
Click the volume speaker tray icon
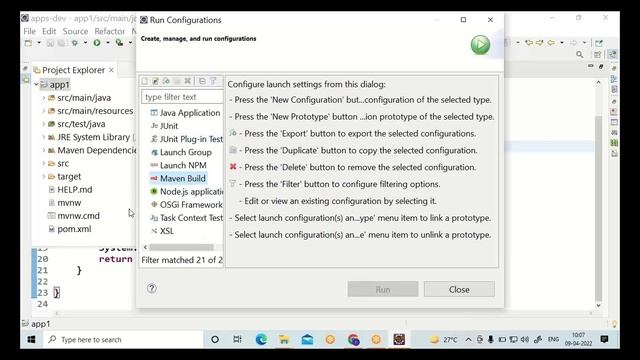(x=525, y=340)
